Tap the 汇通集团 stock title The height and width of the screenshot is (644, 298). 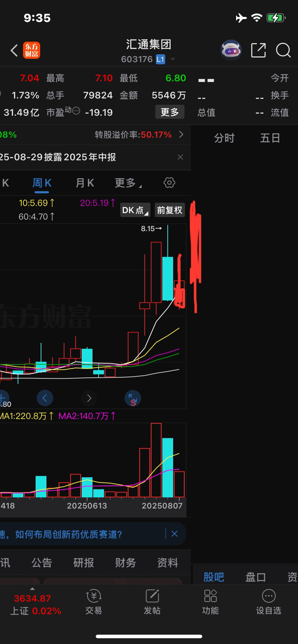pos(149,45)
